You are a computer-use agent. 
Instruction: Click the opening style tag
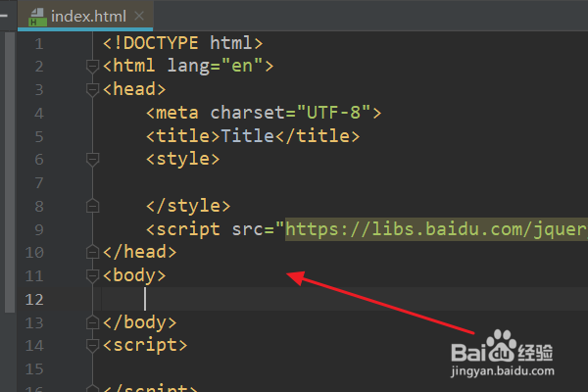(182, 159)
